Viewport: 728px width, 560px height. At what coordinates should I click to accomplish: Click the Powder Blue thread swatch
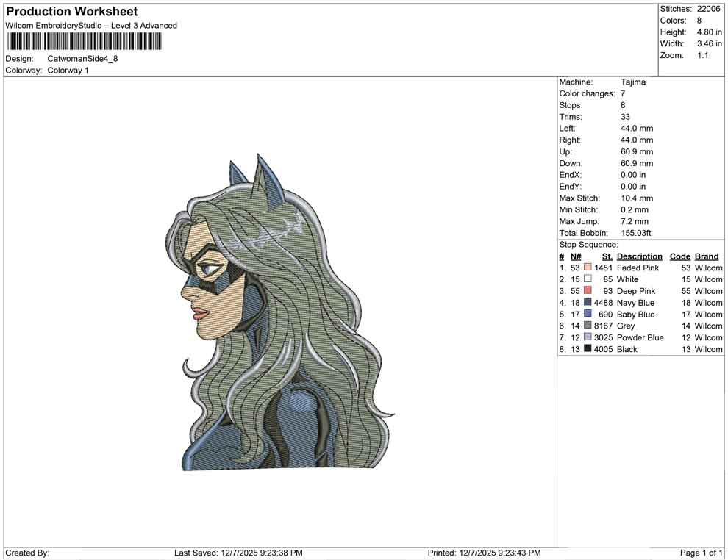587,337
